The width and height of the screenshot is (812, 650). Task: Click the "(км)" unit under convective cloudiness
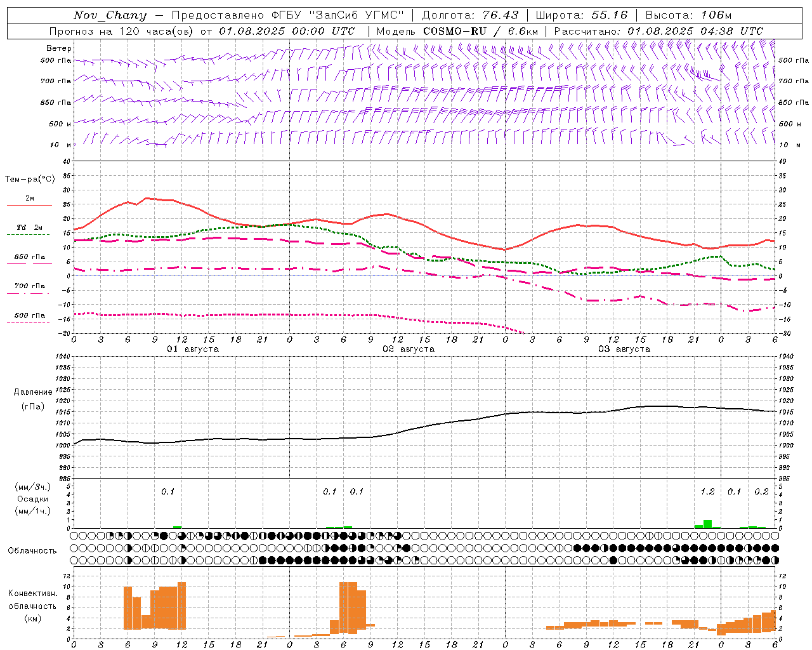32,618
